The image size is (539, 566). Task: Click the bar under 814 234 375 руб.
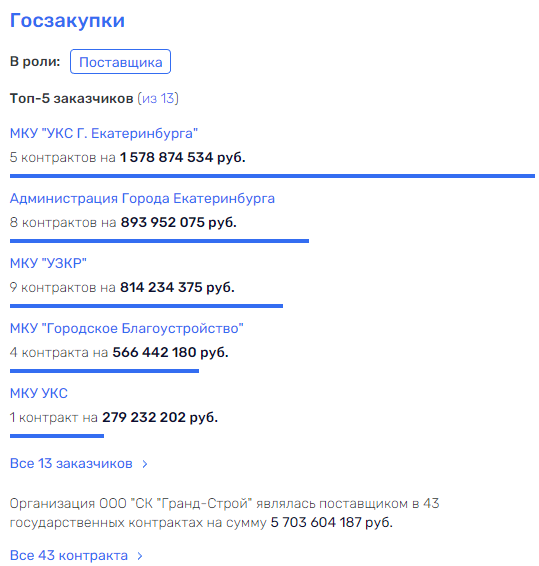pyautogui.click(x=146, y=306)
